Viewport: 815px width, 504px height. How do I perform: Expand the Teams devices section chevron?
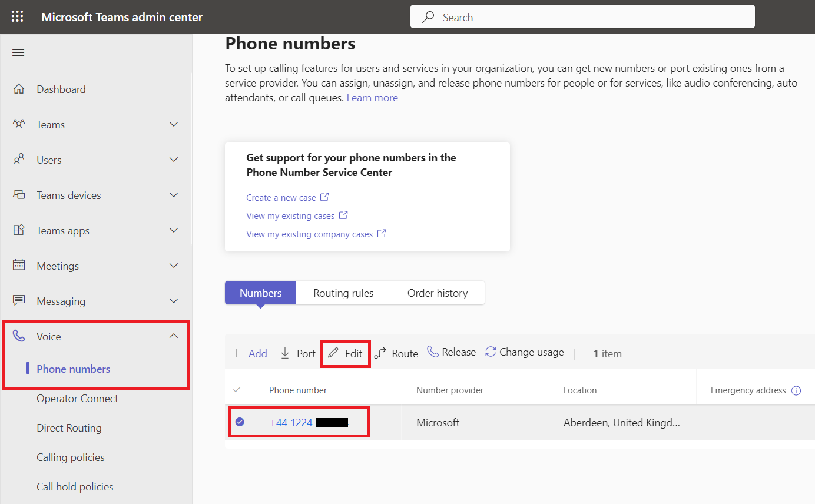174,195
